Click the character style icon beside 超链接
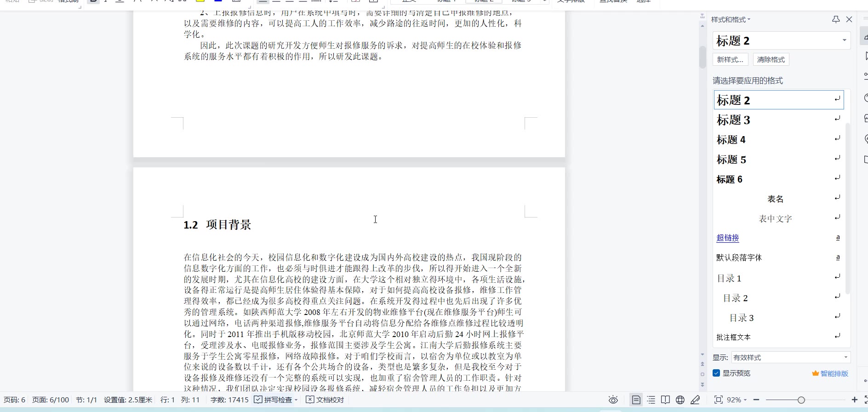The width and height of the screenshot is (868, 412). pyautogui.click(x=838, y=238)
